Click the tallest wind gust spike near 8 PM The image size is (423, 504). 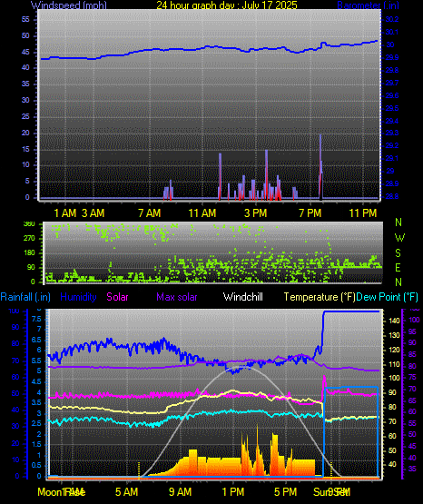click(320, 166)
